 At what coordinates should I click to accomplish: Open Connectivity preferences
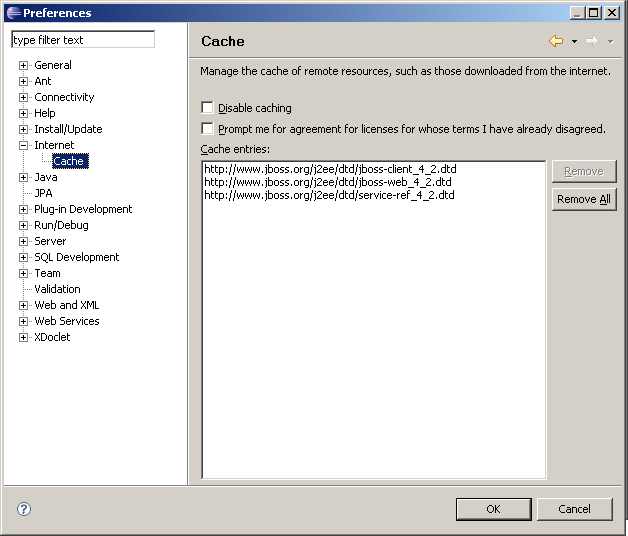click(64, 97)
